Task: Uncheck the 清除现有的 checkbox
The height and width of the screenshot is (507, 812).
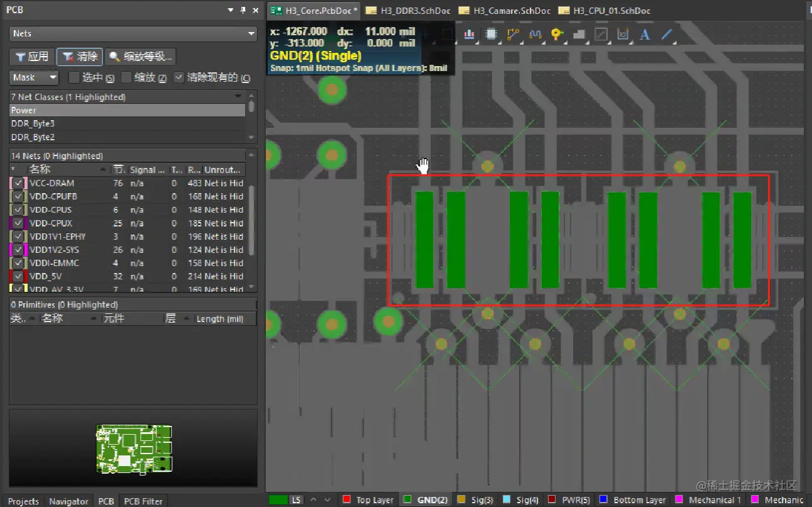Action: pyautogui.click(x=179, y=77)
